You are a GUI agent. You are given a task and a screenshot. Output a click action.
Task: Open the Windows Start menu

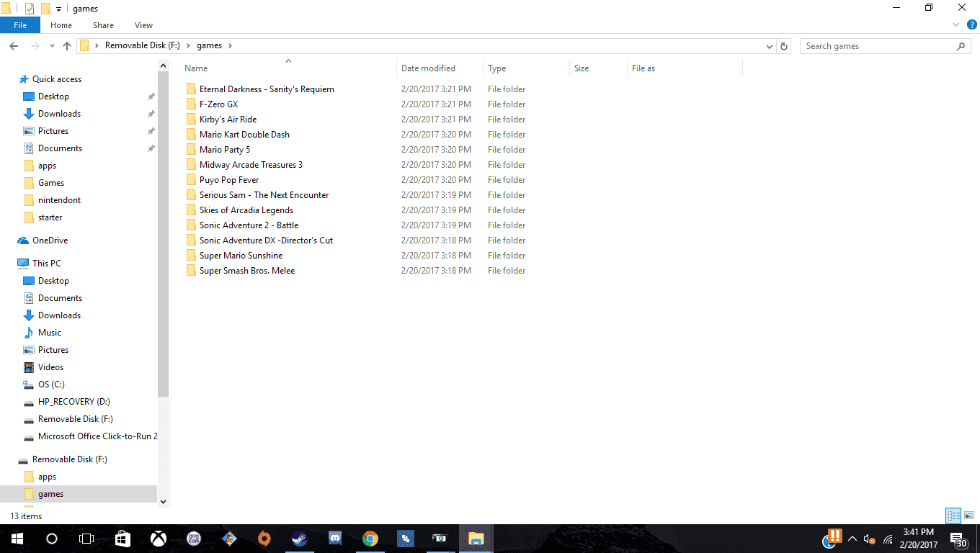point(17,539)
